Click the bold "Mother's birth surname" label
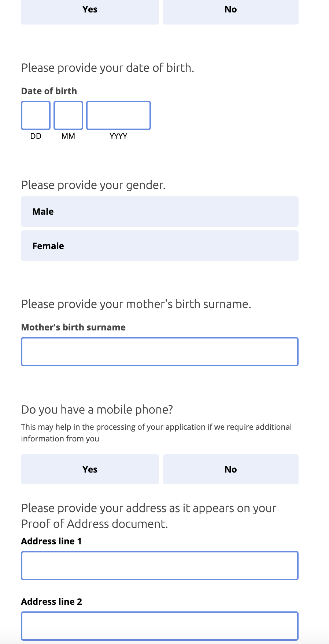Screen dimensions: 329x644 [x=73, y=327]
